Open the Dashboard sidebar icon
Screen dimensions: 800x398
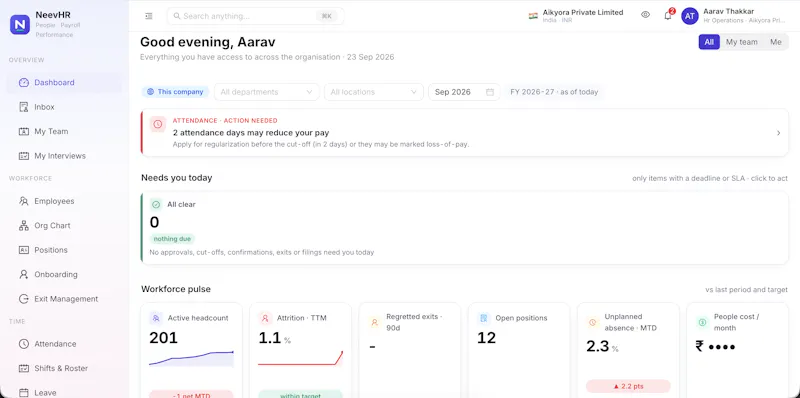pyautogui.click(x=23, y=83)
